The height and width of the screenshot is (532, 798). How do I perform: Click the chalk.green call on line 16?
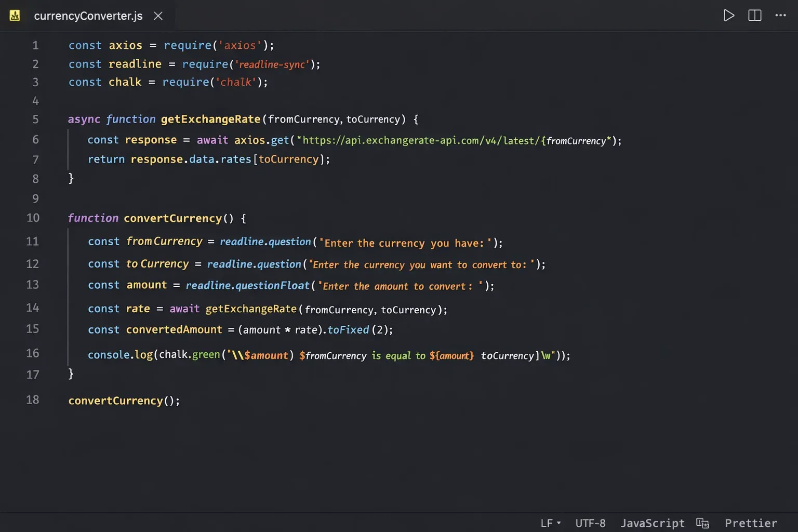[190, 355]
